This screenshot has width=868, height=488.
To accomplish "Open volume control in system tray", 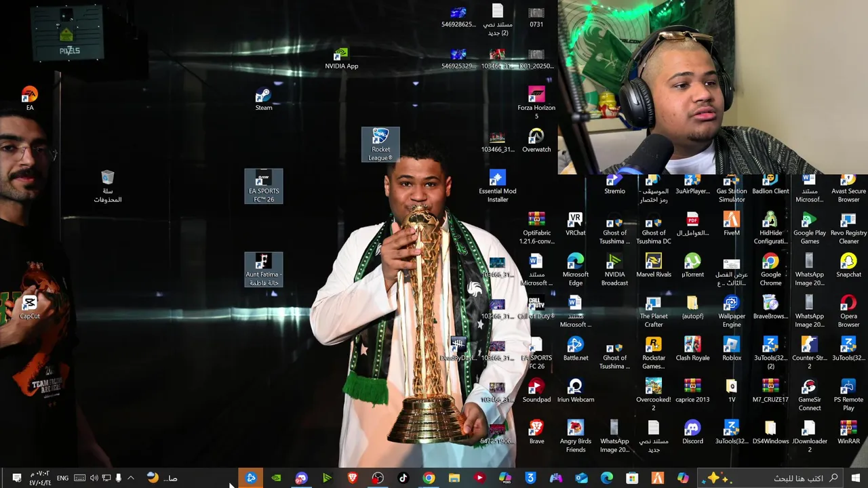I will pos(94,478).
